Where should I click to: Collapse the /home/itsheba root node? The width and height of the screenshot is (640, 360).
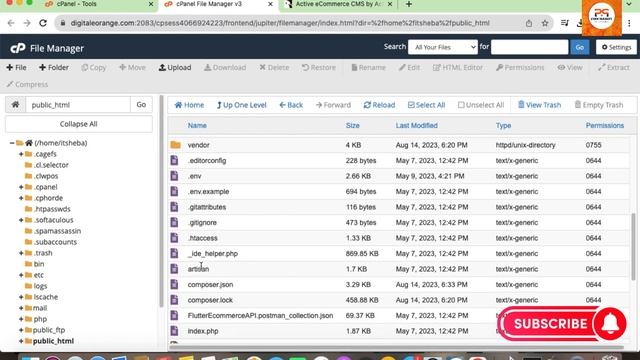12,143
